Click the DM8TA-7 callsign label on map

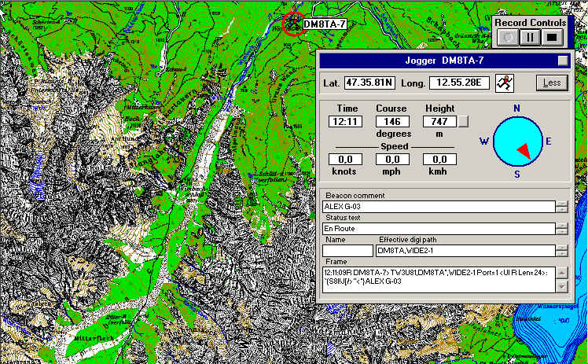click(325, 24)
